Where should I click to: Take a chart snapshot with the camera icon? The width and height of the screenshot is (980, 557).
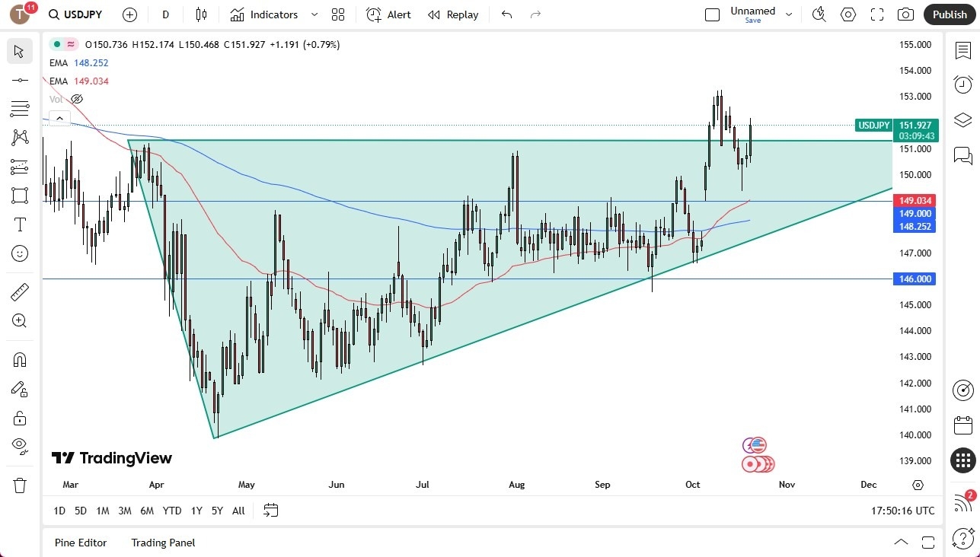pyautogui.click(x=905, y=14)
